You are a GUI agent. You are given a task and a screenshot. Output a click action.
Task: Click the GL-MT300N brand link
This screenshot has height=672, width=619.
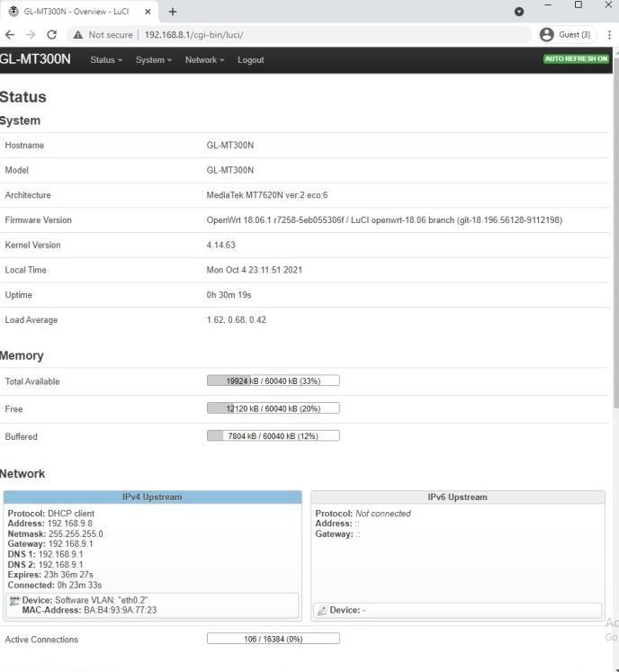coord(35,59)
